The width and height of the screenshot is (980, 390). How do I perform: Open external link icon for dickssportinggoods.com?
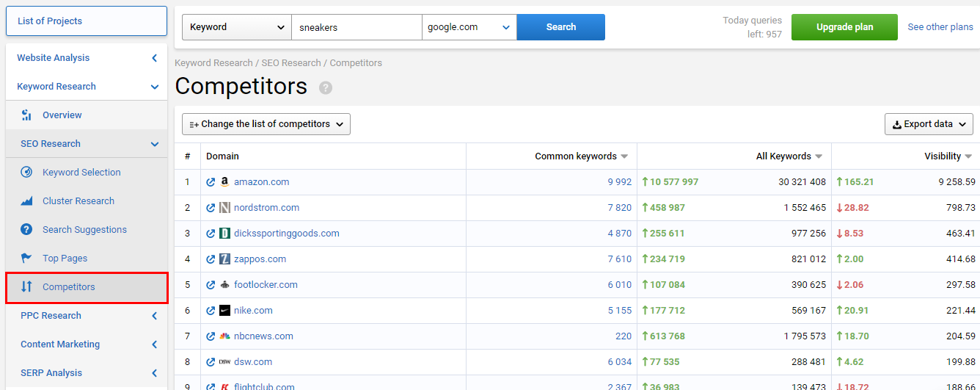[x=211, y=234]
